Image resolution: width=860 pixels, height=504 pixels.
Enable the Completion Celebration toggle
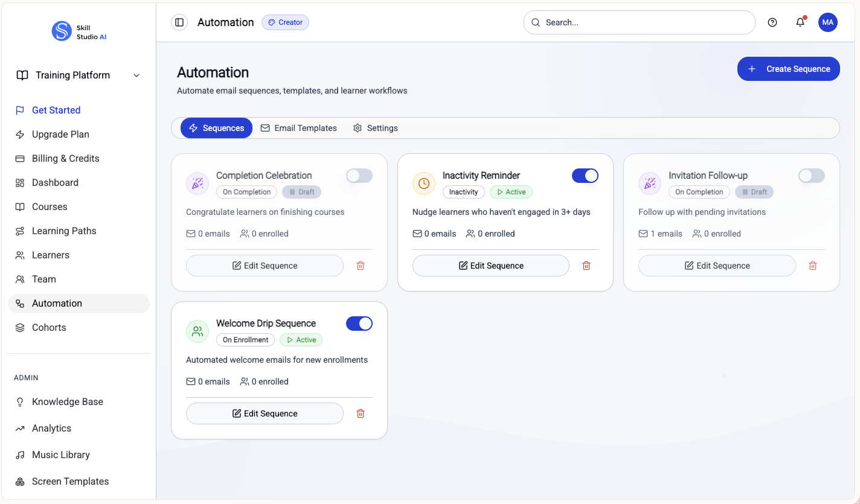(x=359, y=176)
